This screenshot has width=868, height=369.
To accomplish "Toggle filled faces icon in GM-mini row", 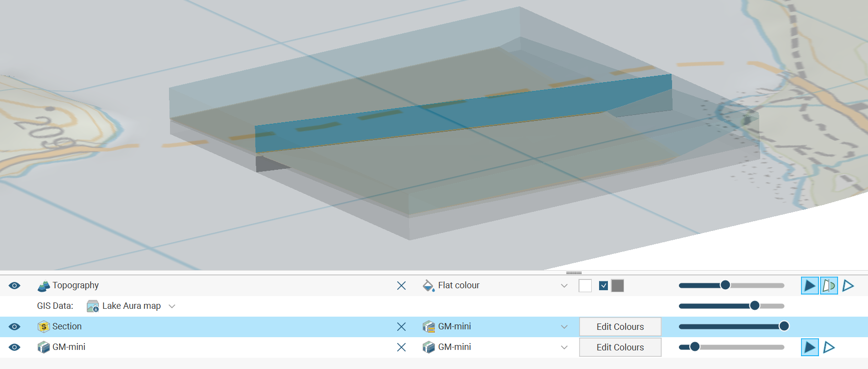I will pos(809,347).
